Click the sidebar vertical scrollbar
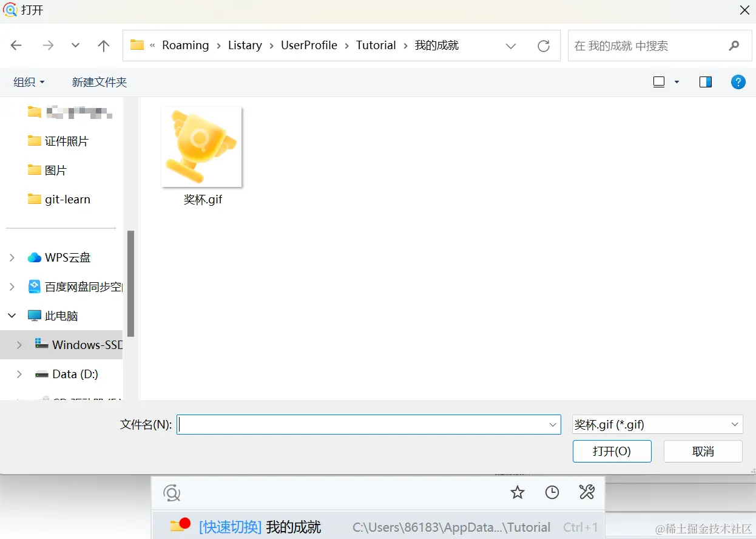Image resolution: width=756 pixels, height=539 pixels. (x=130, y=283)
